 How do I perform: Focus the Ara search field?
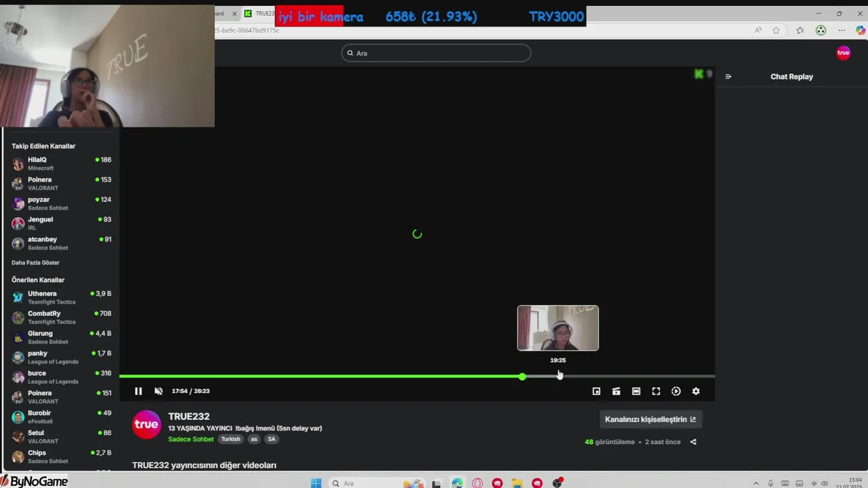[x=436, y=53]
